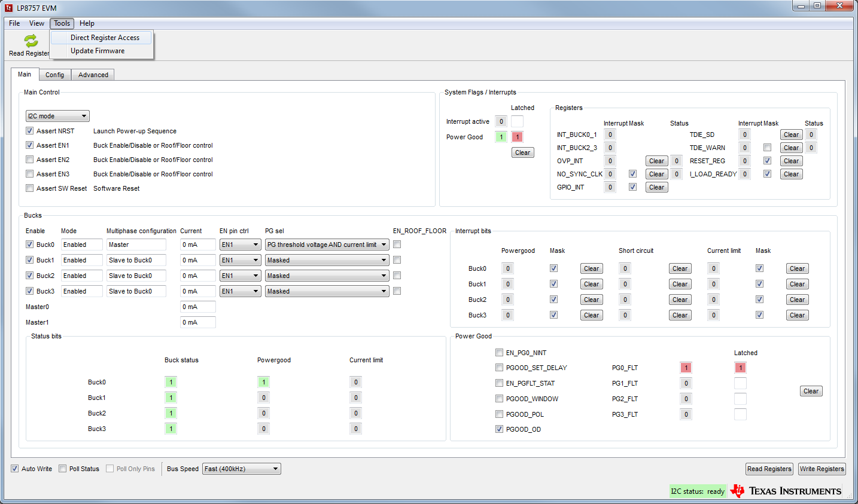Check Assert SW Reset checkbox
The height and width of the screenshot is (504, 858).
point(29,188)
